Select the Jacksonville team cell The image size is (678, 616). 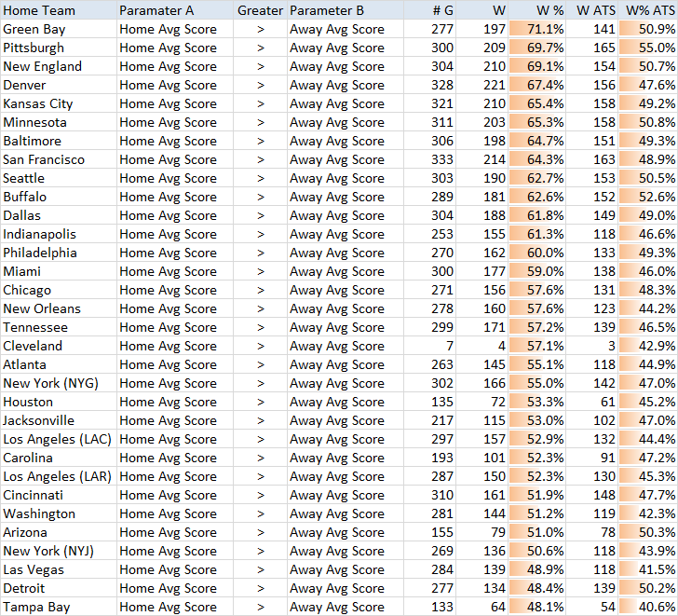(x=59, y=419)
